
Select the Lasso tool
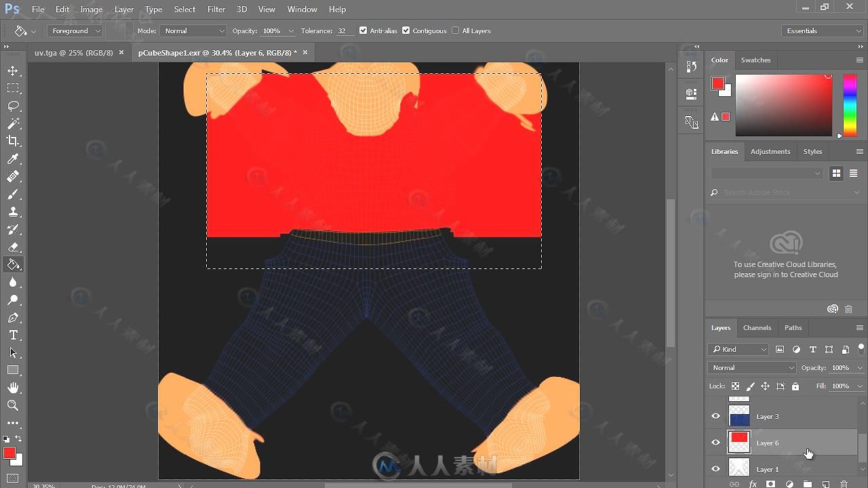(13, 106)
